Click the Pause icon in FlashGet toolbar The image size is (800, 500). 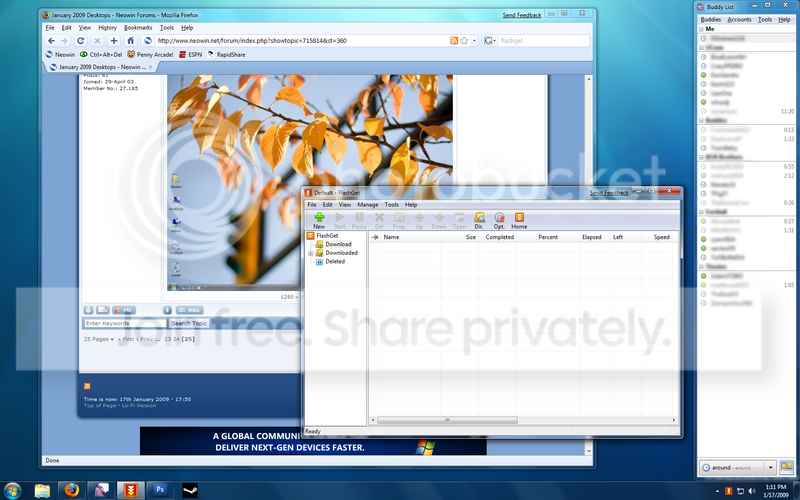pos(359,220)
